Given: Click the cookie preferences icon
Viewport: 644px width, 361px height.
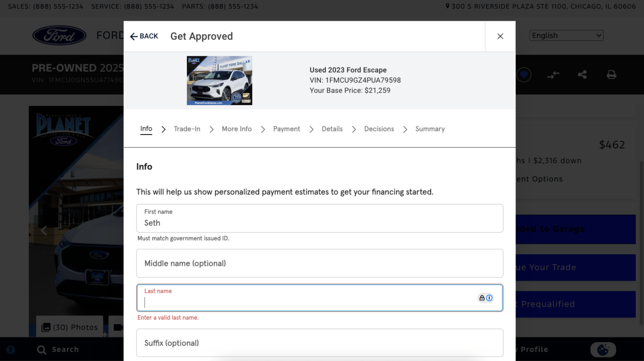Looking at the screenshot, I should click(603, 349).
